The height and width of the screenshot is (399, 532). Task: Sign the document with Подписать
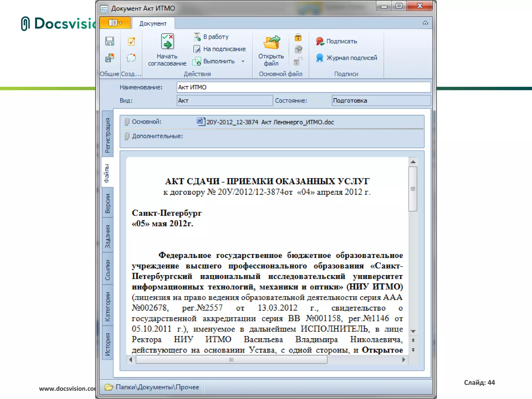pyautogui.click(x=336, y=41)
